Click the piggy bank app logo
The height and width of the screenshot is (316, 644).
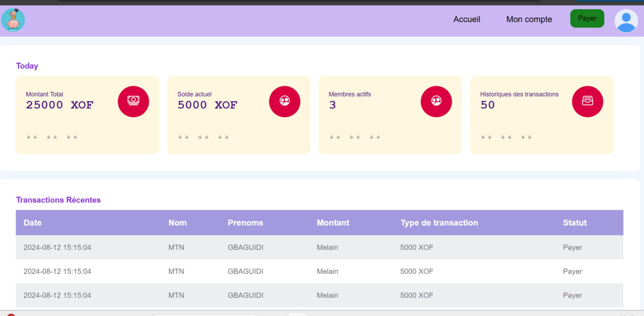[x=13, y=20]
